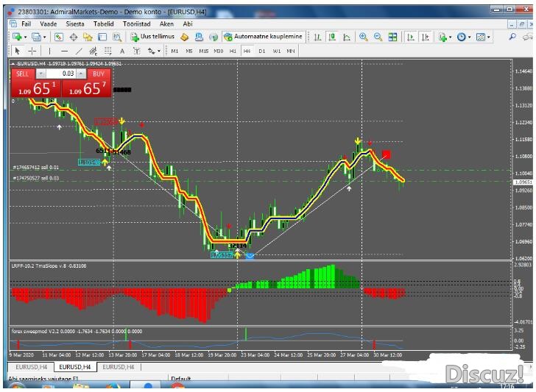536x392 pixels.
Task: Toggle Automaatne kauplemine auto trading
Action: click(263, 37)
